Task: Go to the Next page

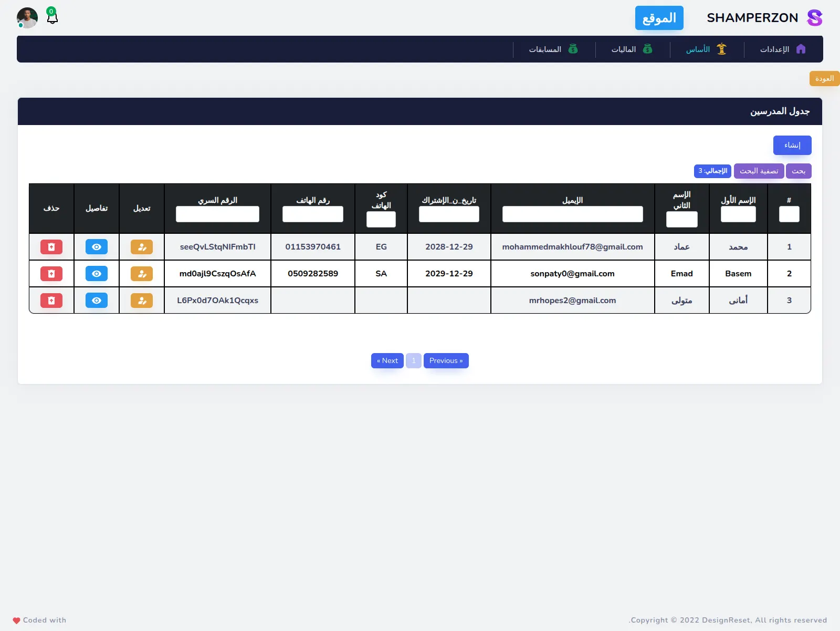Action: coord(387,361)
